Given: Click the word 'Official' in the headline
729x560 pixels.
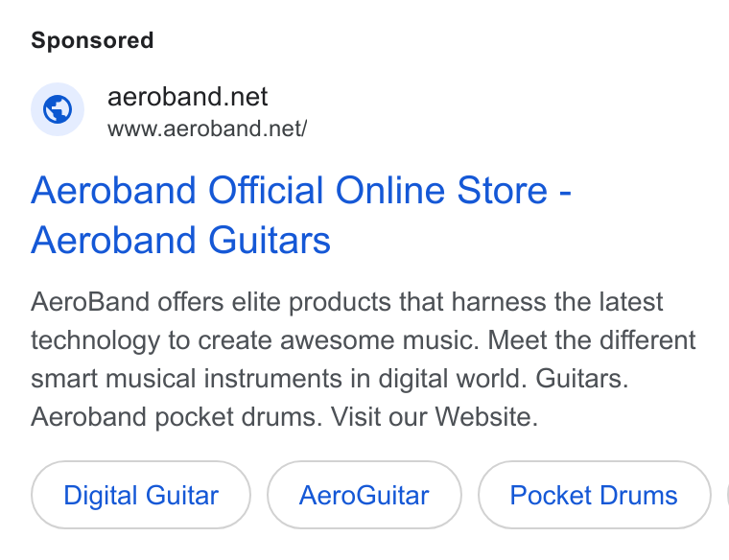Looking at the screenshot, I should 266,190.
